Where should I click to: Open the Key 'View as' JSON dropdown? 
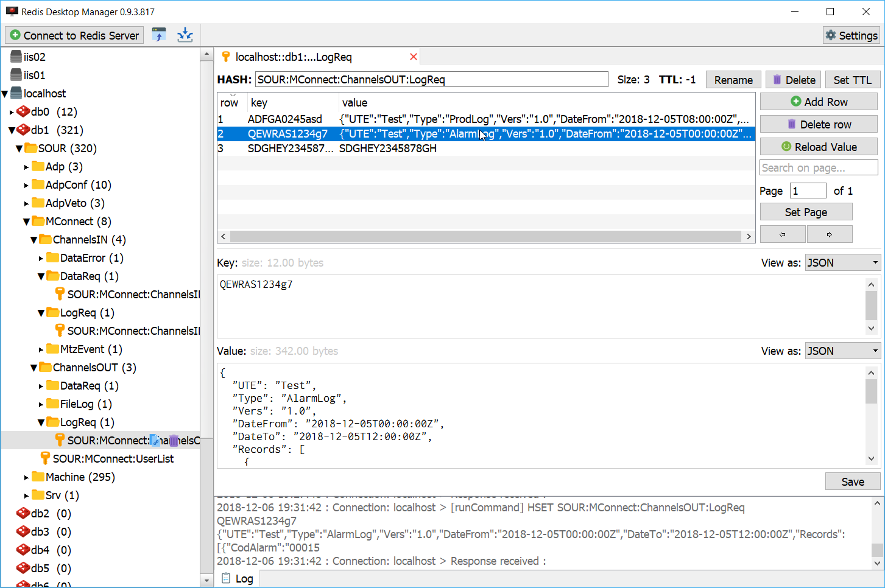click(x=843, y=262)
